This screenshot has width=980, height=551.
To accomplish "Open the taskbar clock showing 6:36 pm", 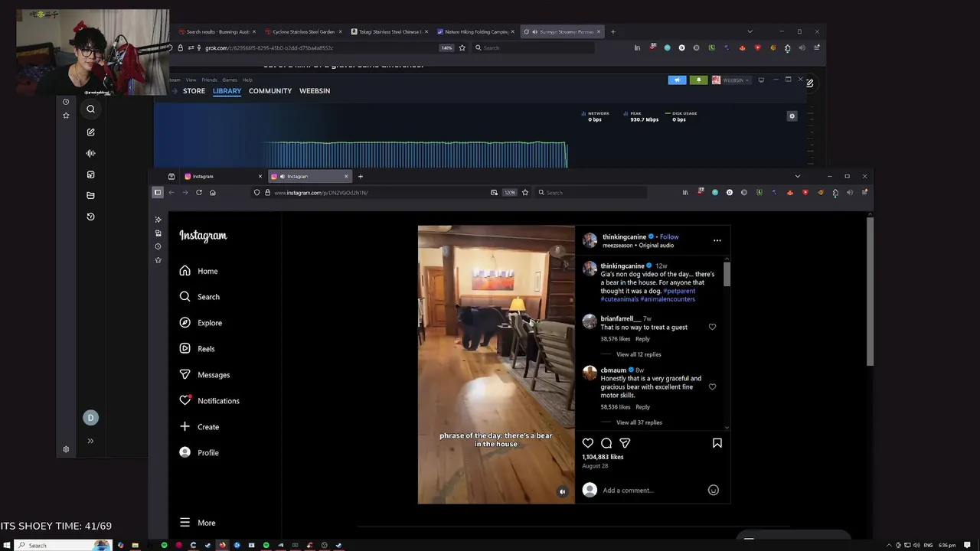I will (x=948, y=546).
